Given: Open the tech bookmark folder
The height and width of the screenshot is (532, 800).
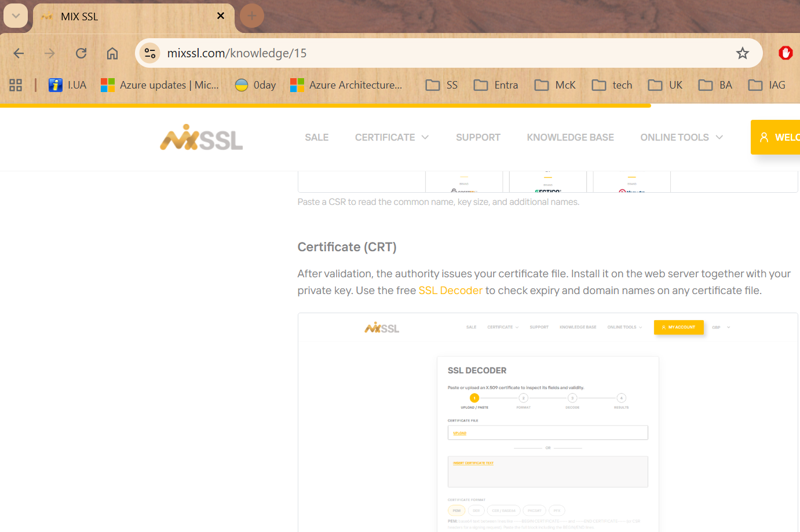Looking at the screenshot, I should [612, 85].
